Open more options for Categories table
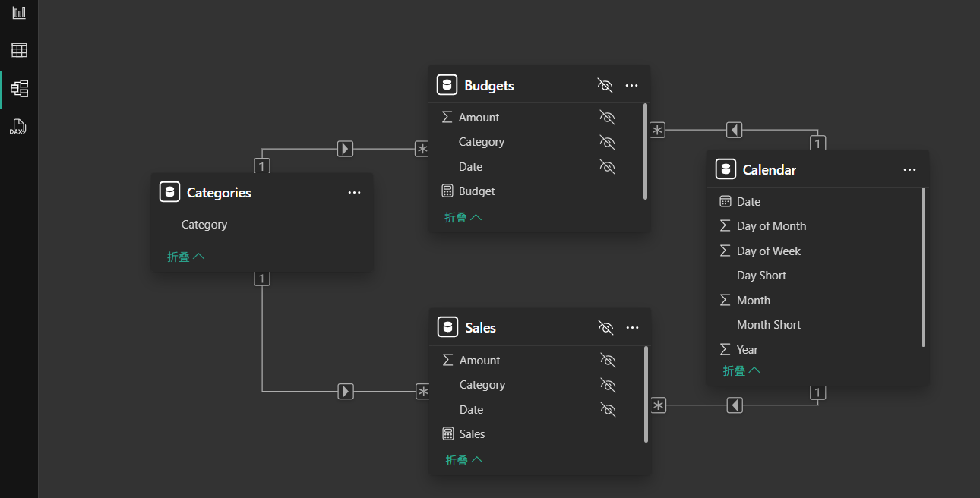This screenshot has height=498, width=980. coord(354,192)
